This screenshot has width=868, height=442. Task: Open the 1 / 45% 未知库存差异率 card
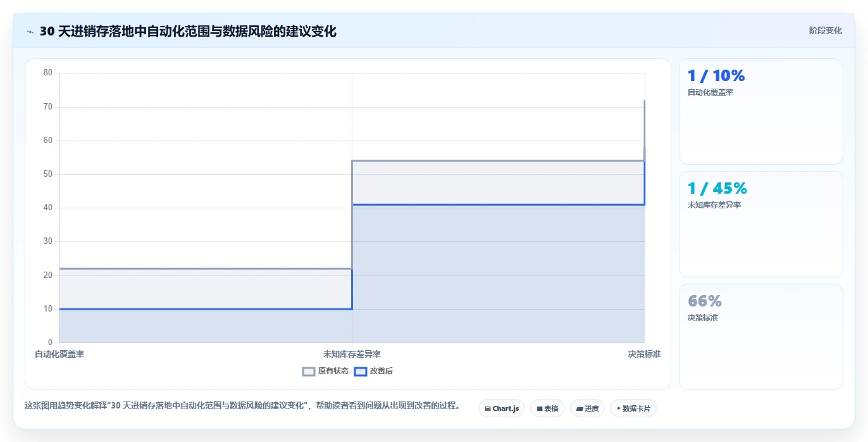pos(760,224)
